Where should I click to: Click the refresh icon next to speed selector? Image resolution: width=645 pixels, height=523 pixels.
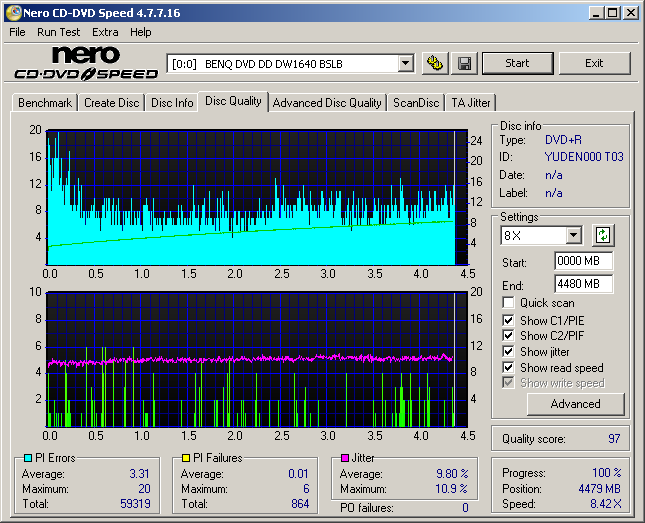pos(603,236)
